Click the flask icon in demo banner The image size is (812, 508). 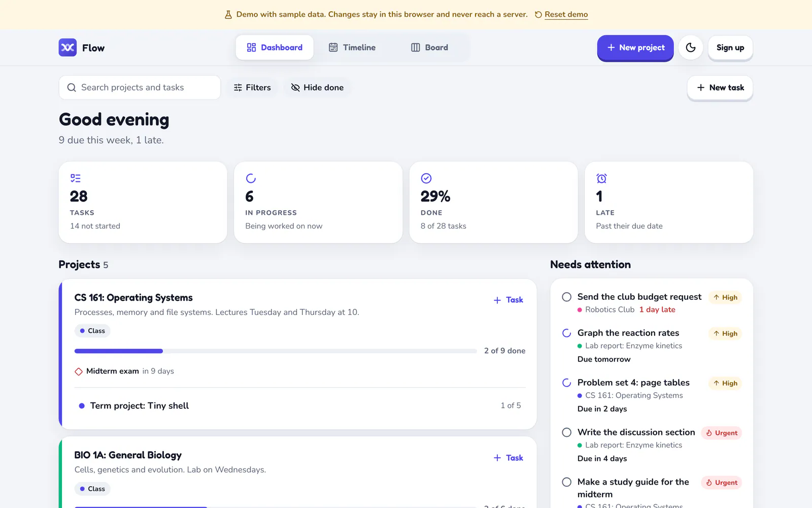click(228, 15)
